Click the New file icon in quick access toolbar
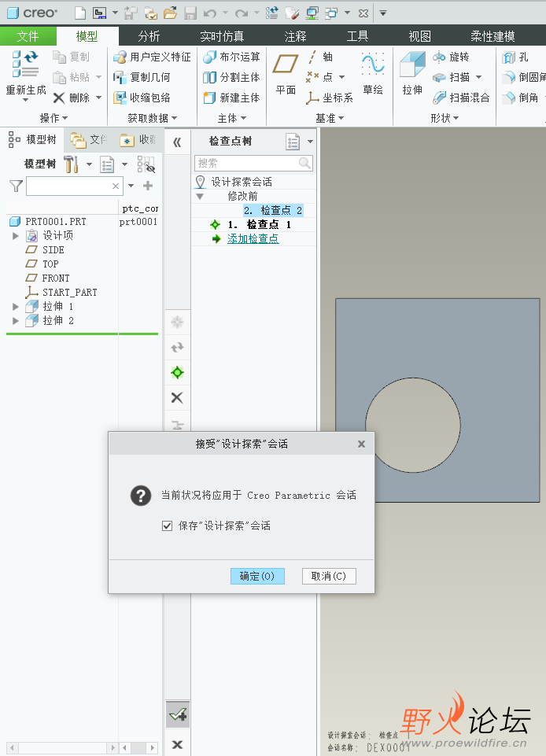This screenshot has width=546, height=756. [x=80, y=13]
